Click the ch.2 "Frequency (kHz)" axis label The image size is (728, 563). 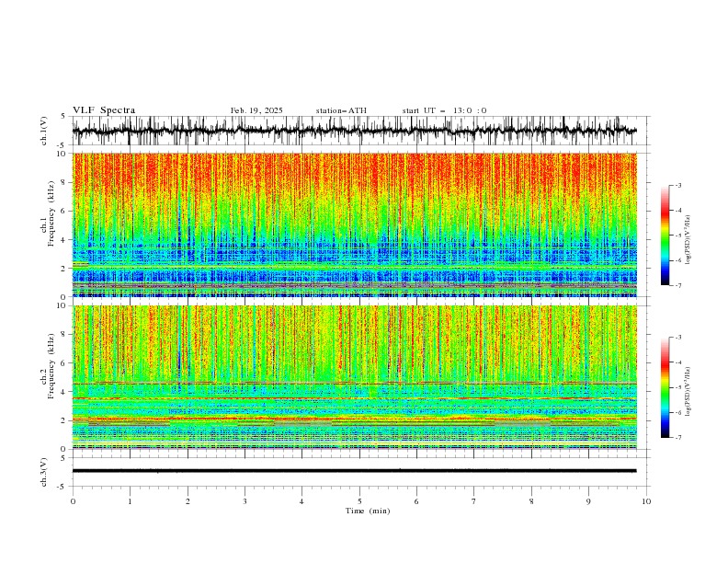(x=51, y=366)
